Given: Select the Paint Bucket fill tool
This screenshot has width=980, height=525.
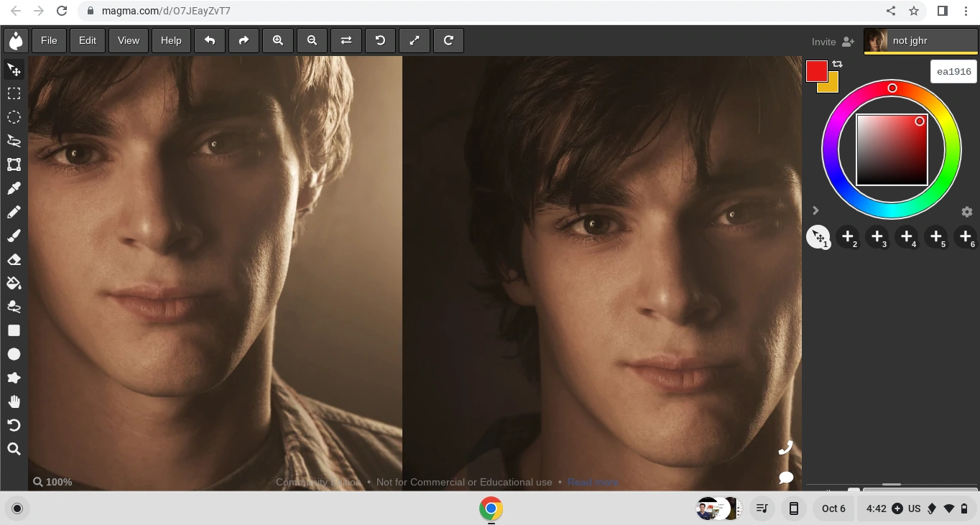Looking at the screenshot, I should click(x=14, y=283).
